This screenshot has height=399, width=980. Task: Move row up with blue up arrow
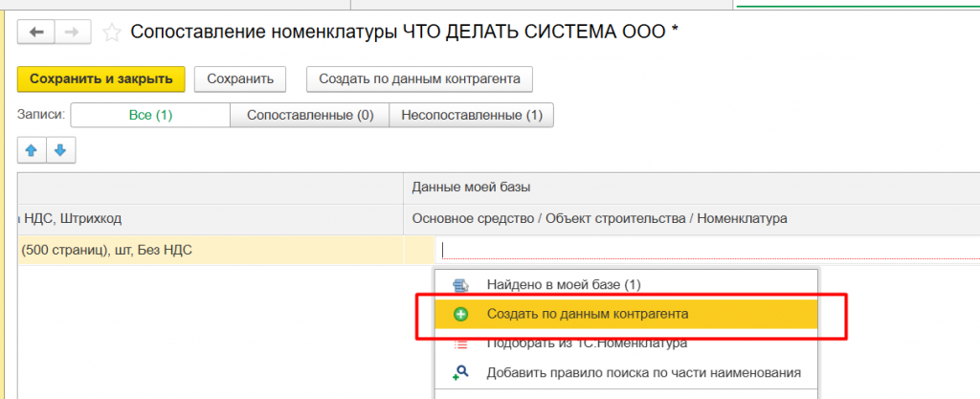click(32, 151)
